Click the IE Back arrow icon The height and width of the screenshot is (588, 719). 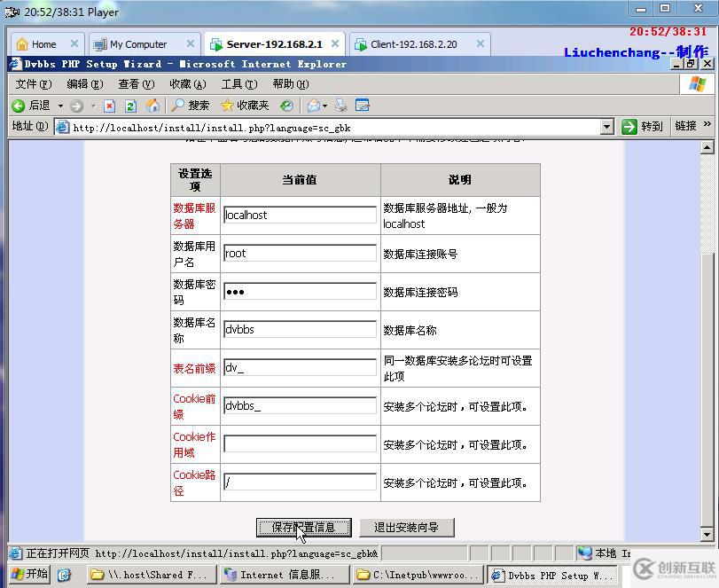tap(19, 106)
